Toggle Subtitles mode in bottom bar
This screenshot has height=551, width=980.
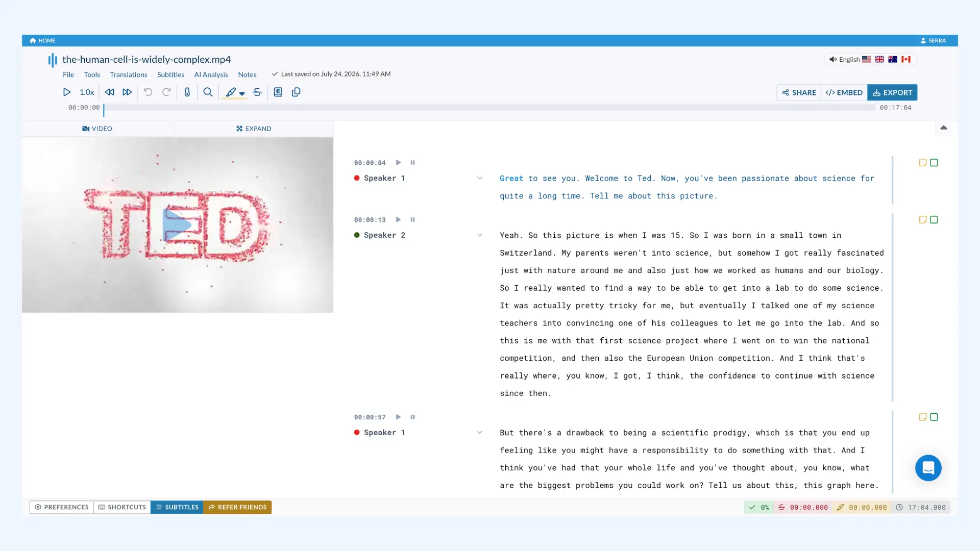click(x=177, y=507)
